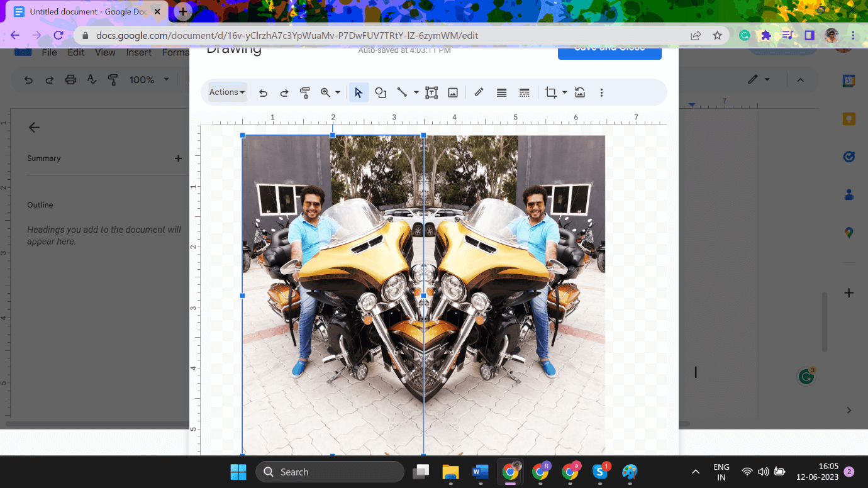Open the Border weight options

pyautogui.click(x=501, y=92)
